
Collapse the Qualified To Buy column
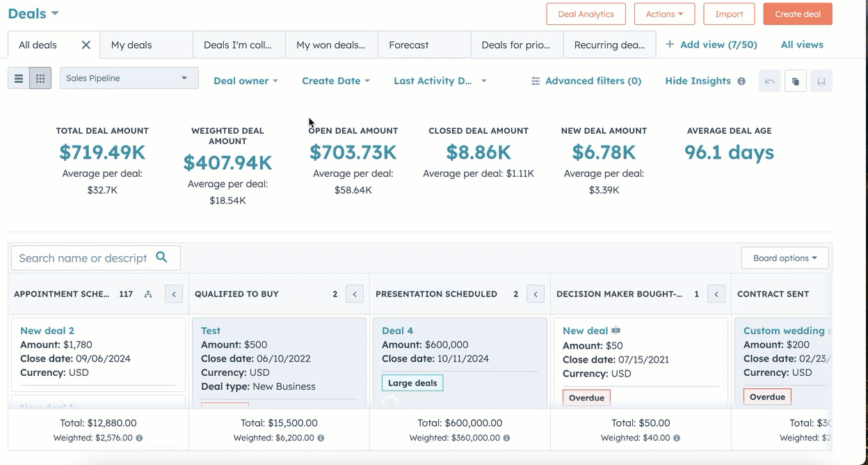[x=355, y=294]
